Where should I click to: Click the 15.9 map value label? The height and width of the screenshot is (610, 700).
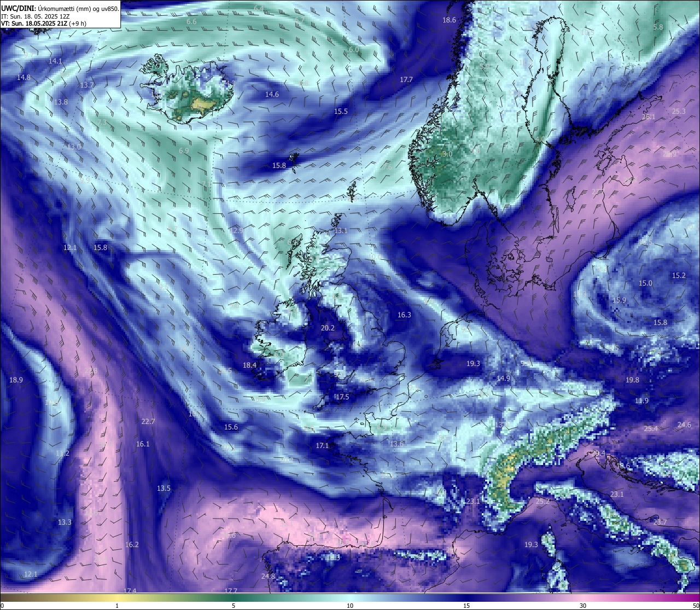pyautogui.click(x=619, y=300)
